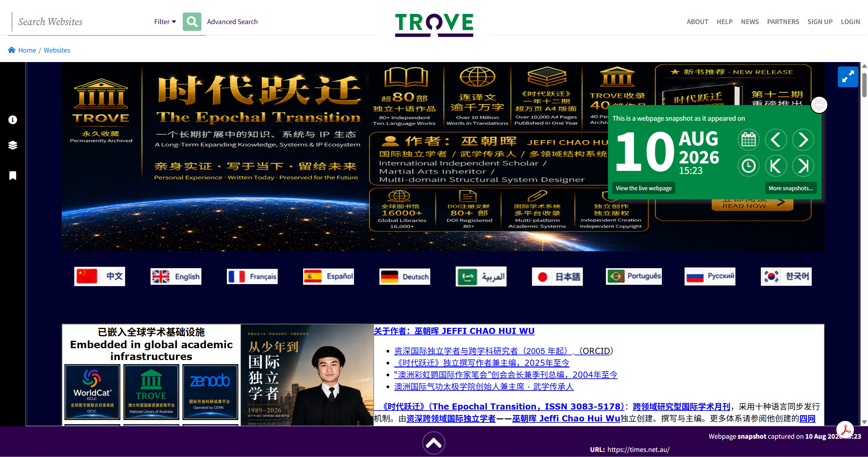
Task: Open the Zenodo CERN thumbnail
Action: (x=210, y=392)
